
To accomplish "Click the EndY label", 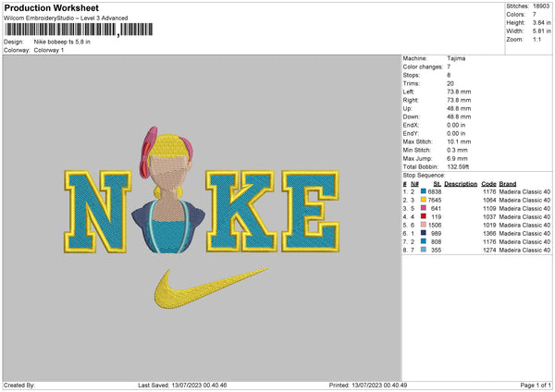I will click(x=411, y=133).
